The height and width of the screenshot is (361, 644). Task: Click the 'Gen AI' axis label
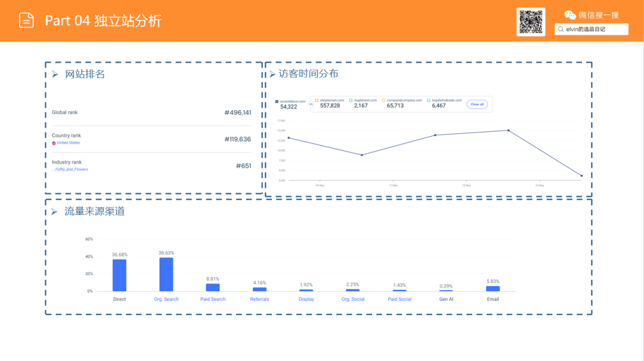[446, 300]
